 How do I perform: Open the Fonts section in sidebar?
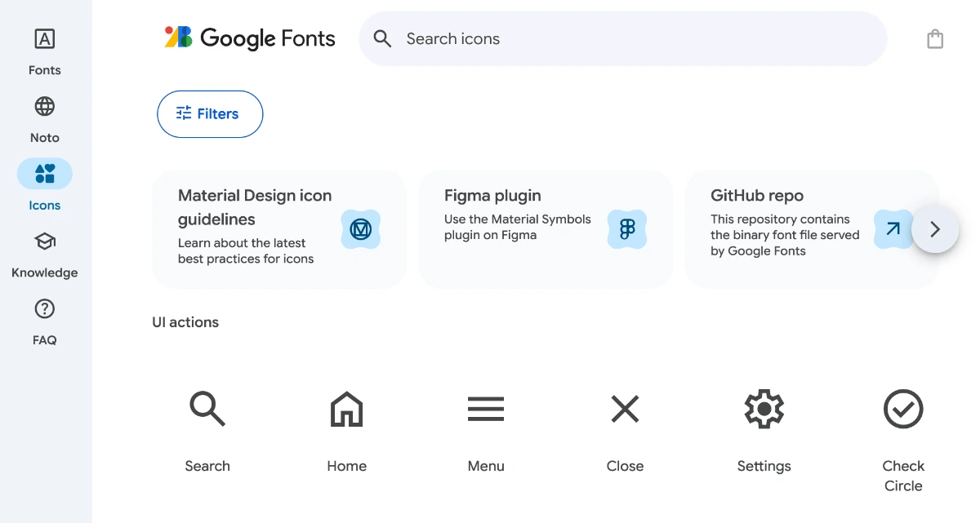tap(45, 51)
